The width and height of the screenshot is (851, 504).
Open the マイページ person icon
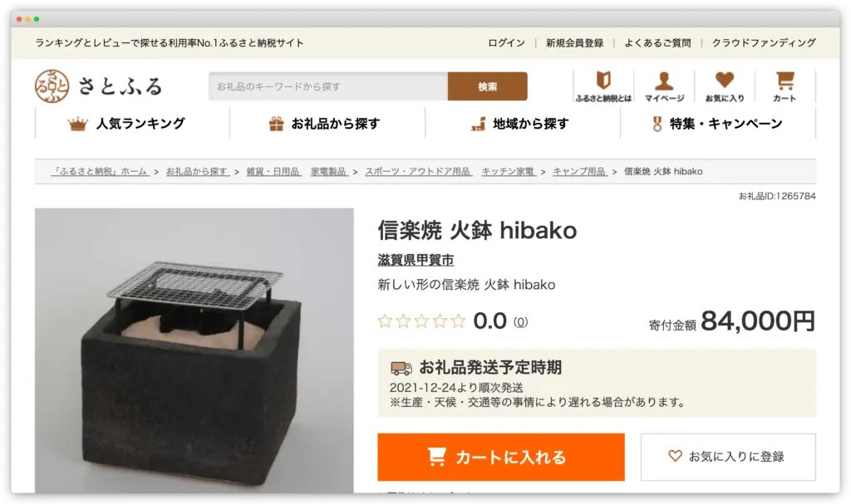(x=664, y=81)
